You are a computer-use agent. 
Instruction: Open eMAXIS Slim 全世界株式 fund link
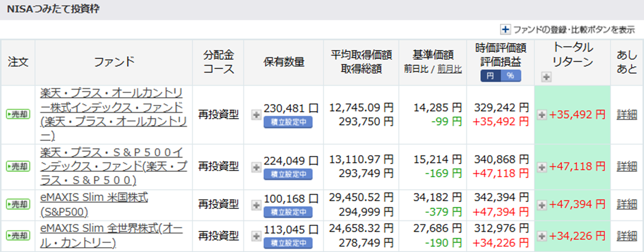click(x=112, y=236)
